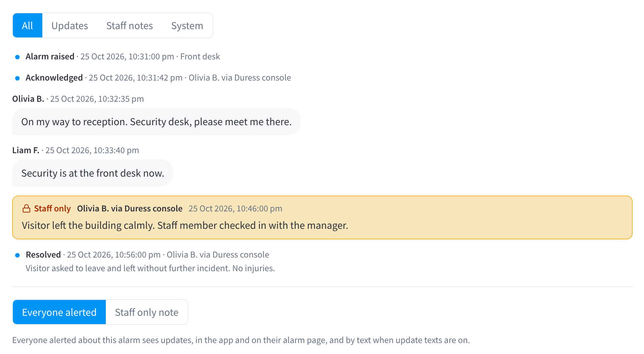Click the lock icon on the staff-only note

[x=26, y=209]
